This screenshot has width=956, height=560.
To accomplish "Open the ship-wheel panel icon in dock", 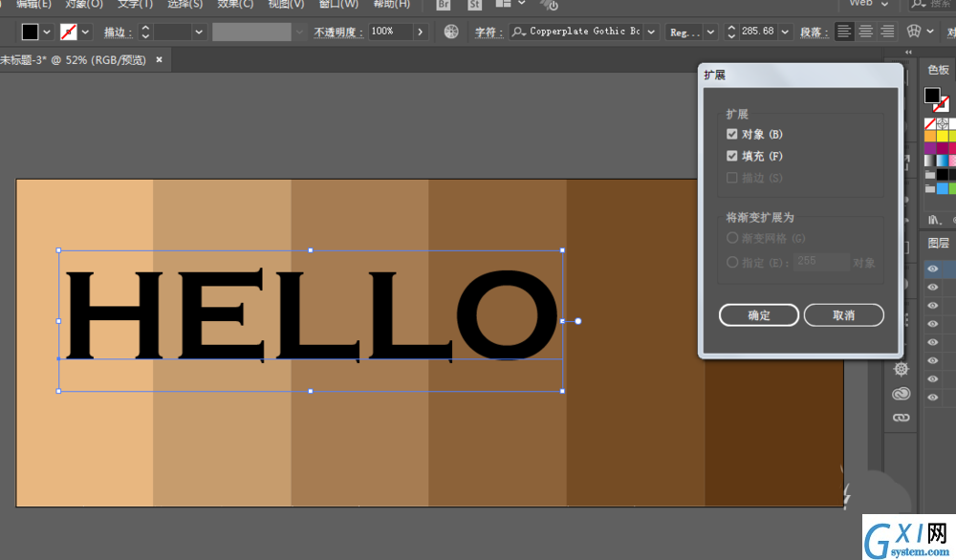I will coord(902,369).
